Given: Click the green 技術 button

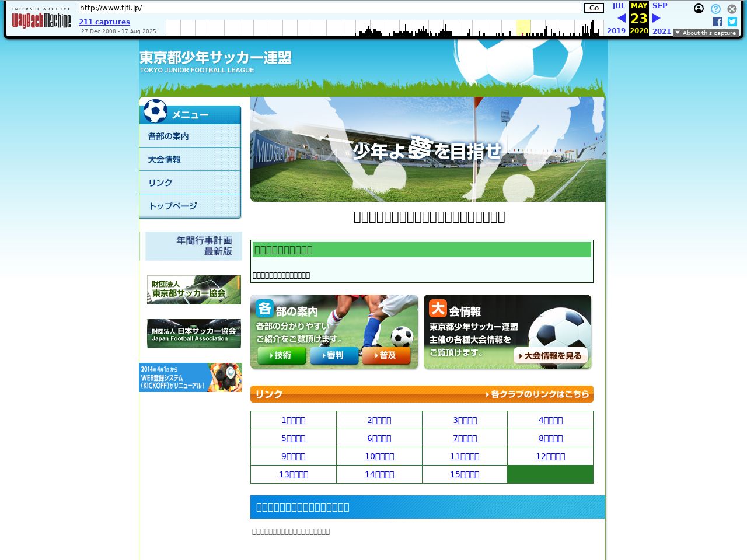Looking at the screenshot, I should tap(281, 355).
